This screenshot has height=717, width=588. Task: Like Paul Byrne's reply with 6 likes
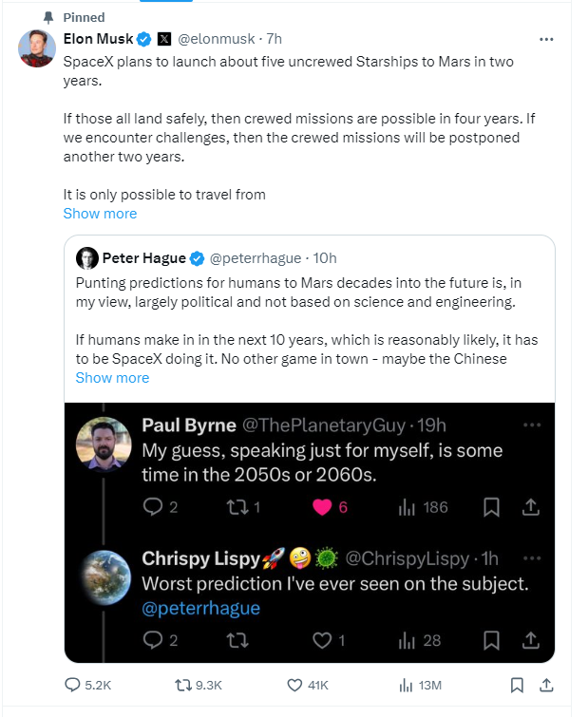323,507
